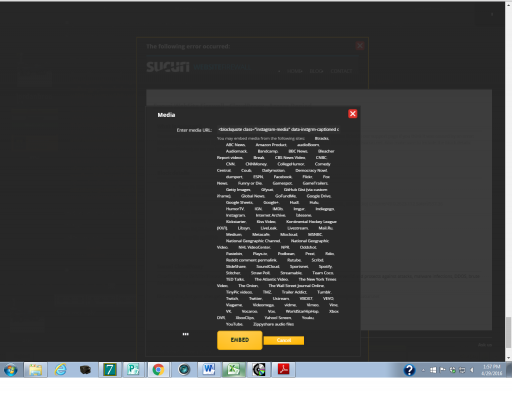This screenshot has width=512, height=410.
Task: Click 'Amazon Product' in supported sites list
Action: (271, 145)
